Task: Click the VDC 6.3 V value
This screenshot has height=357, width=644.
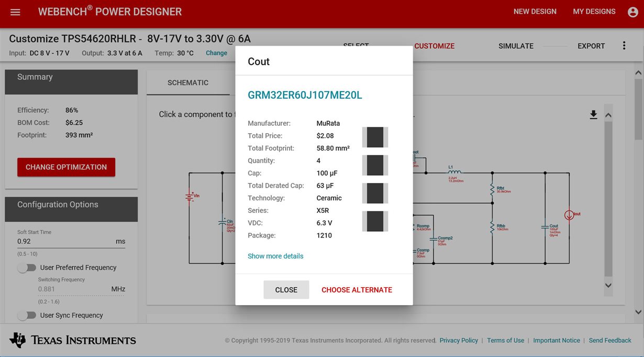Action: (x=325, y=223)
